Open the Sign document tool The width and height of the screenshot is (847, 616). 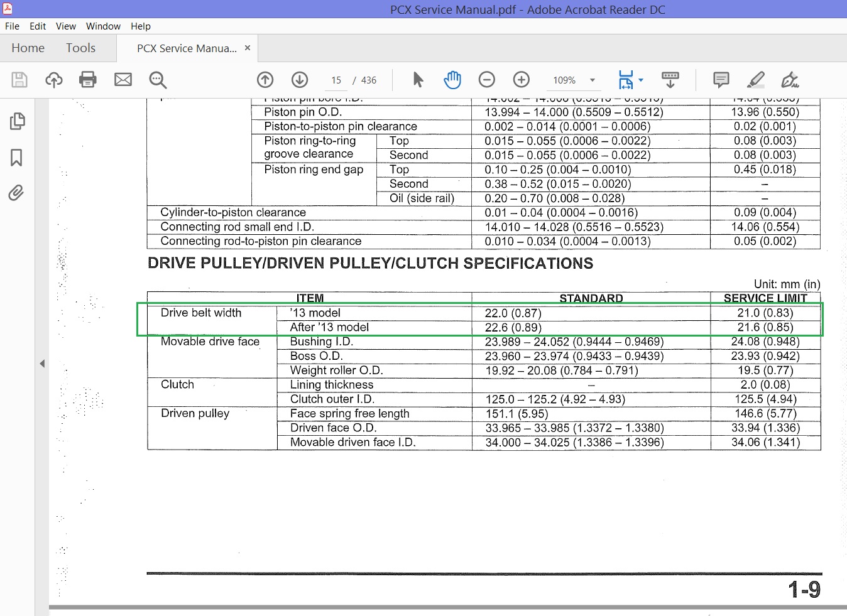click(790, 80)
